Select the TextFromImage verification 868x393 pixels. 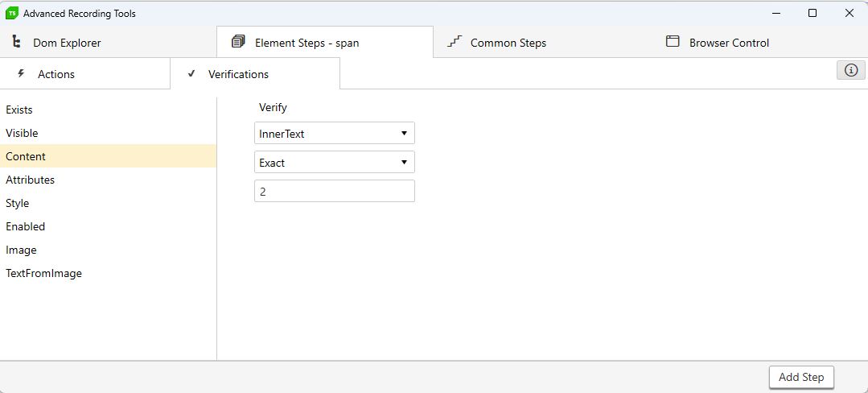pyautogui.click(x=108, y=273)
